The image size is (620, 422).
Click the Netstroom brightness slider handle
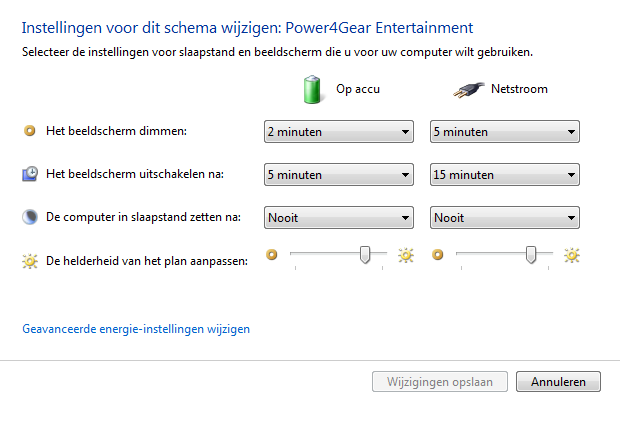pyautogui.click(x=532, y=255)
